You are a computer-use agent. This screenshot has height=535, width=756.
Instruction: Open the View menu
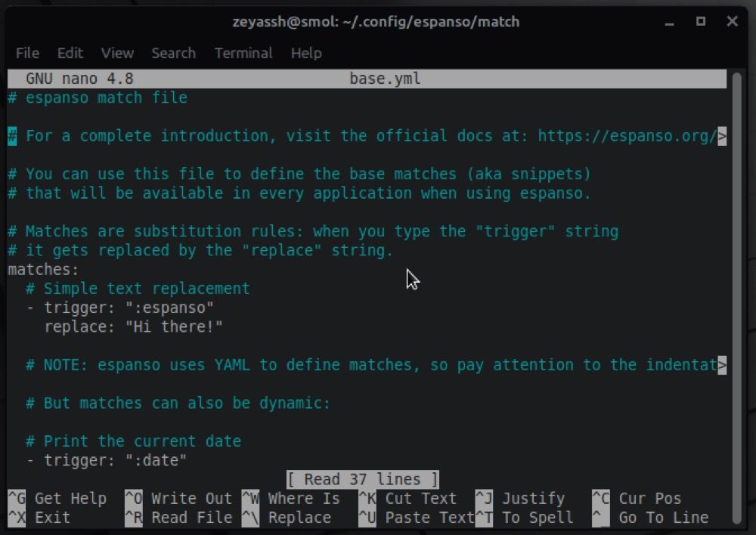pyautogui.click(x=118, y=53)
